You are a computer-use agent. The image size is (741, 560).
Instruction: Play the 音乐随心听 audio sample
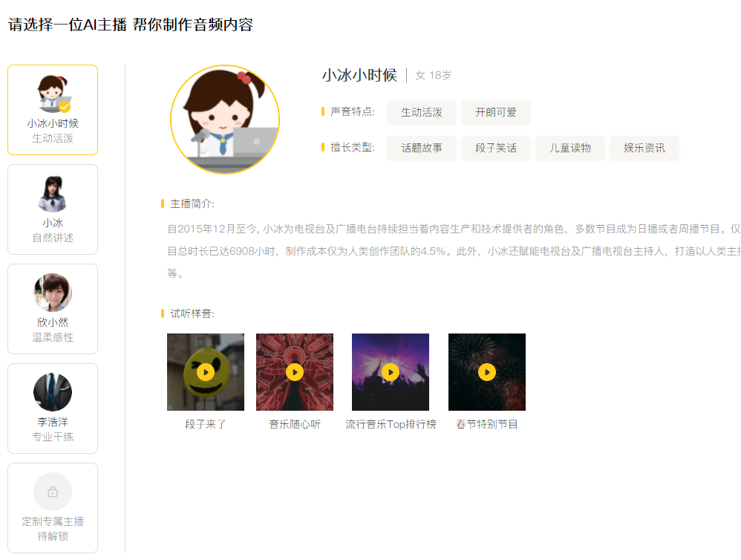tap(295, 372)
